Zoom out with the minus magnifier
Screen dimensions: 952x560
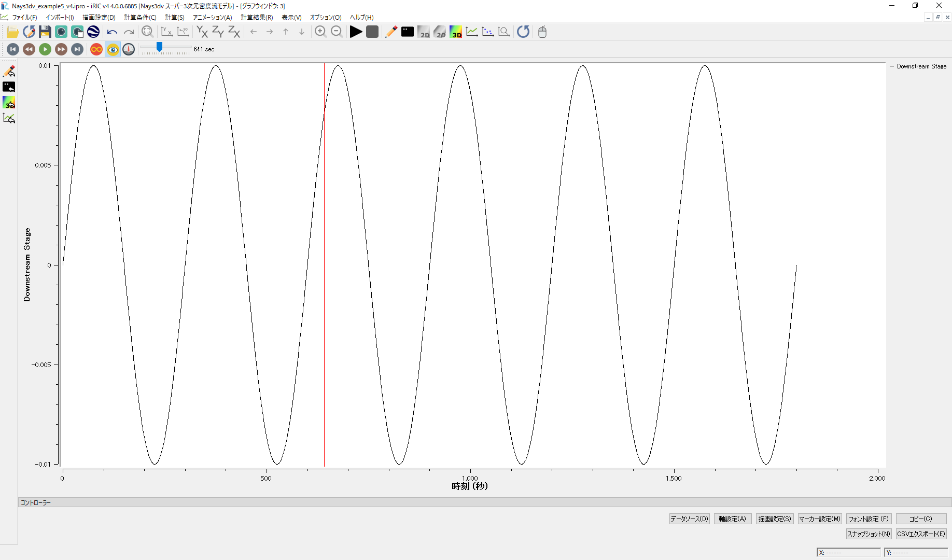click(x=337, y=32)
